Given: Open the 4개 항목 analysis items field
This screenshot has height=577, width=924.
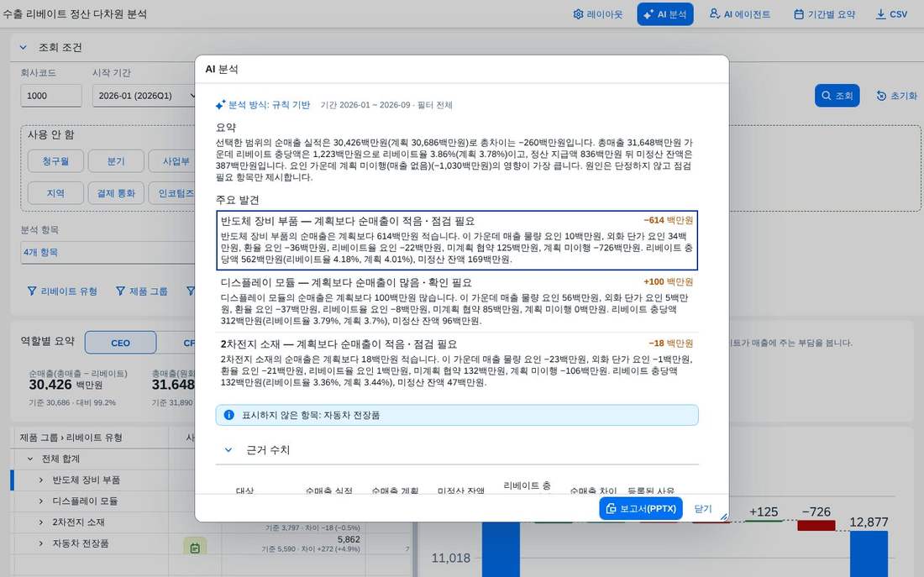Looking at the screenshot, I should [x=108, y=252].
